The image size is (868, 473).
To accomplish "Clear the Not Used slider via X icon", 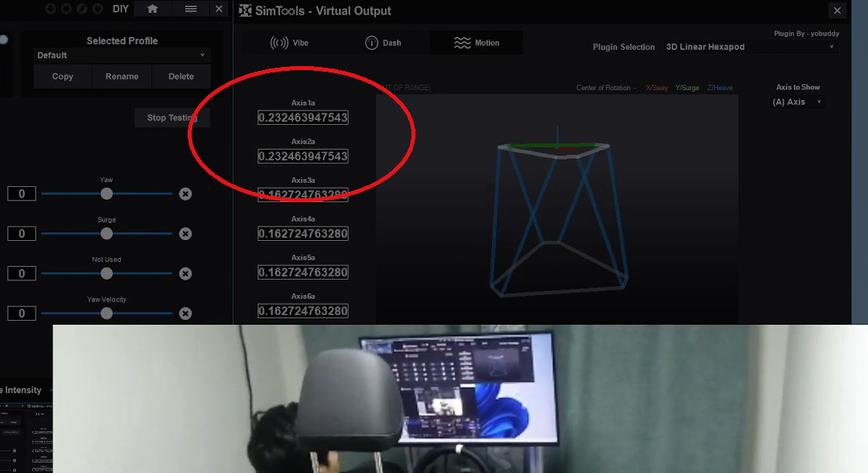I will point(185,274).
